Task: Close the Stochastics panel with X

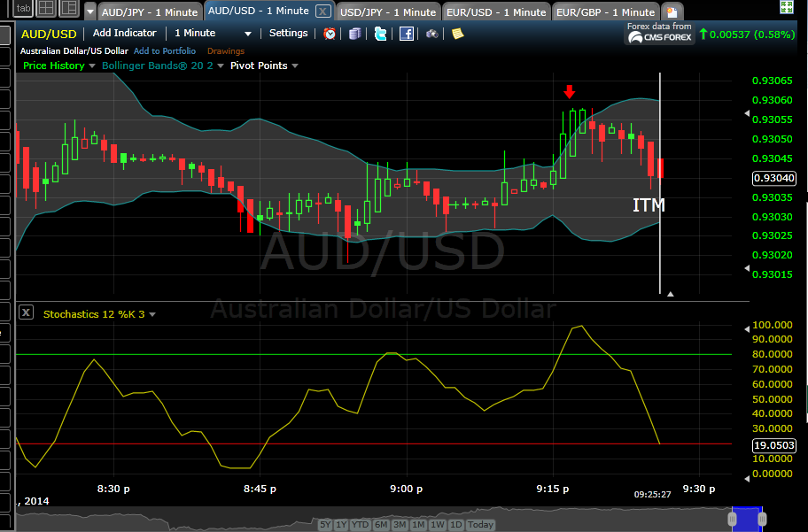Action: (27, 312)
